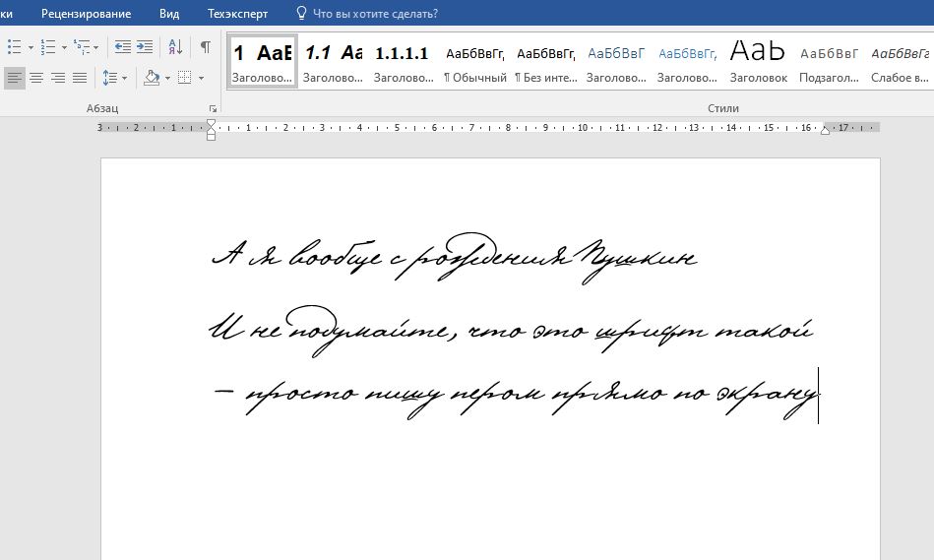The height and width of the screenshot is (560, 934).
Task: Open the Техэксперт tab
Action: 237,13
